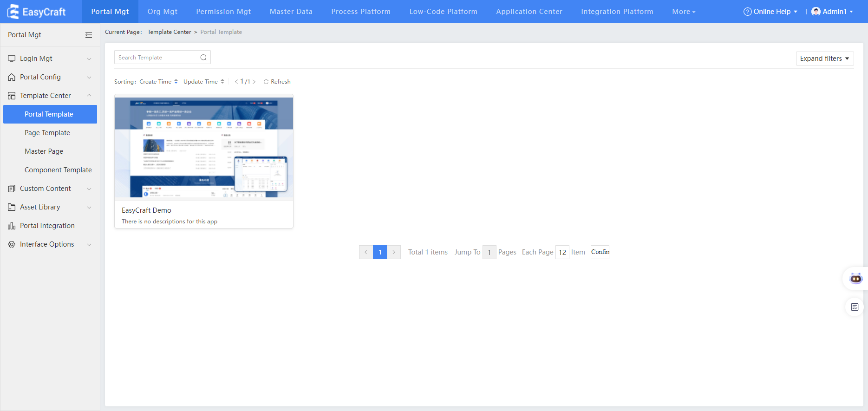Screen dimensions: 868x411
Task: Click the EasyCraft logo
Action: (x=37, y=12)
